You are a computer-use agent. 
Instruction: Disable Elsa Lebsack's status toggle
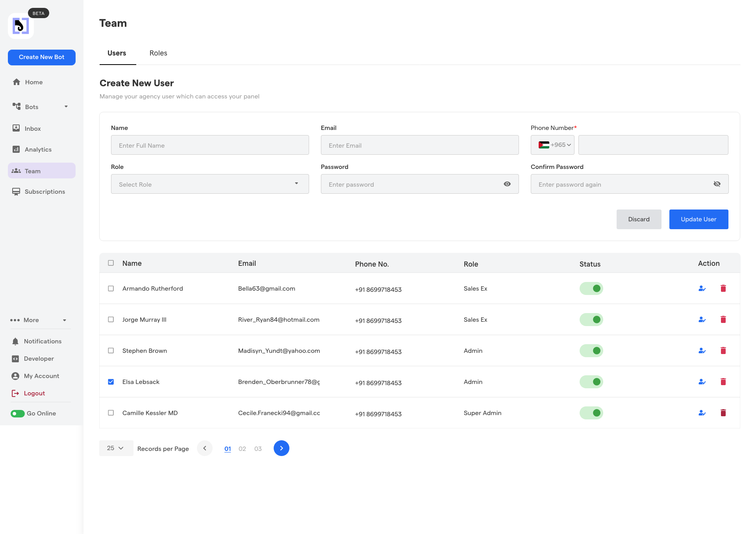pyautogui.click(x=591, y=382)
